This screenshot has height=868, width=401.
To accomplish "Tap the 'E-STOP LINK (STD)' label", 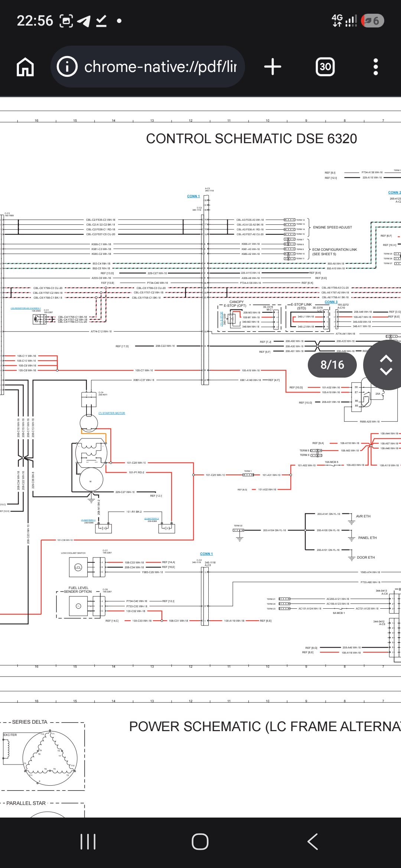I will [301, 306].
